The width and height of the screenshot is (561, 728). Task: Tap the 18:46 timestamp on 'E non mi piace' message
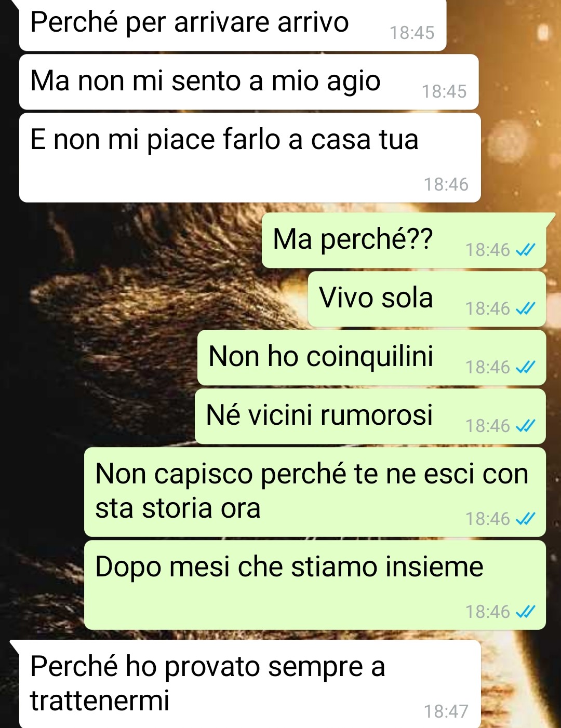point(446,184)
